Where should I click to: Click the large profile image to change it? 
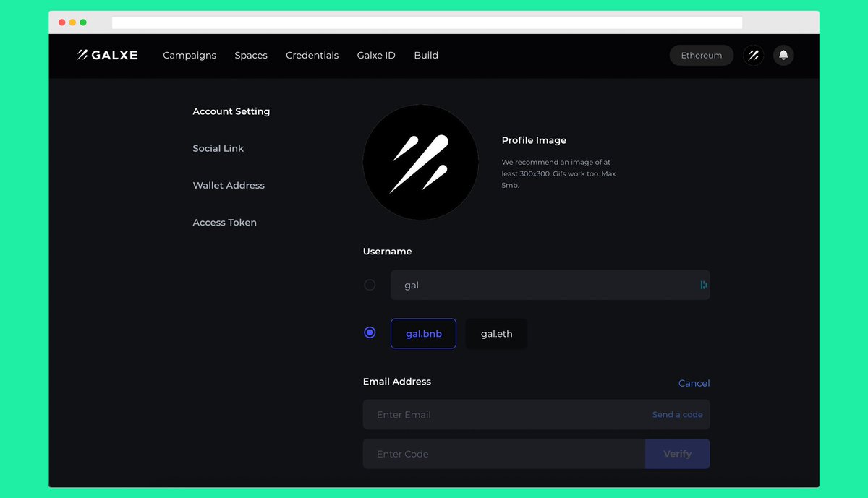point(420,163)
